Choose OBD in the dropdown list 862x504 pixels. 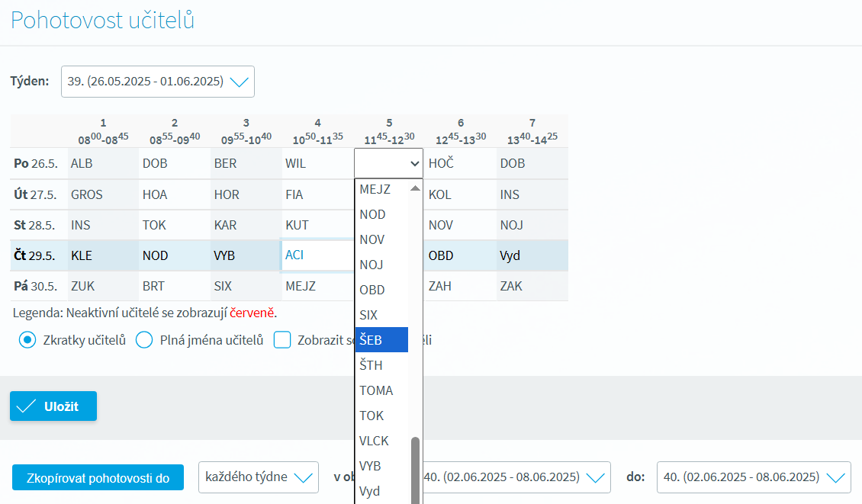(381, 290)
